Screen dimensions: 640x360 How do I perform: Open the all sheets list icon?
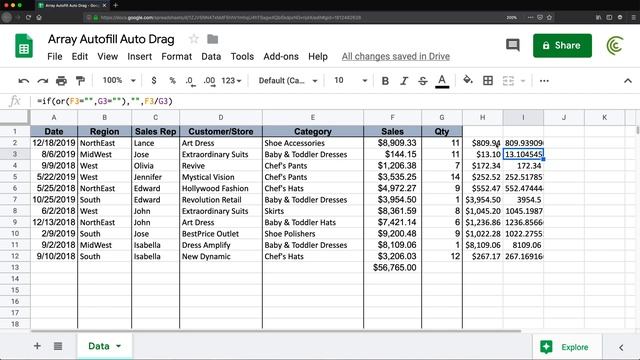point(58,346)
